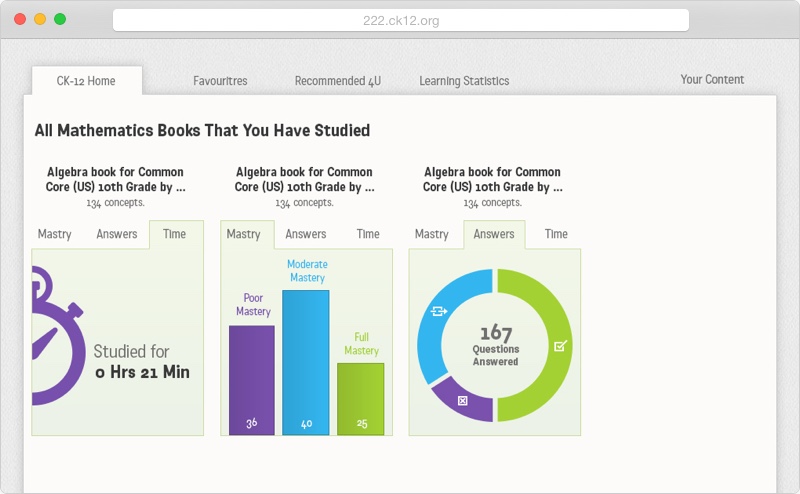Open the Your Content link
Image resolution: width=800 pixels, height=494 pixels.
712,79
